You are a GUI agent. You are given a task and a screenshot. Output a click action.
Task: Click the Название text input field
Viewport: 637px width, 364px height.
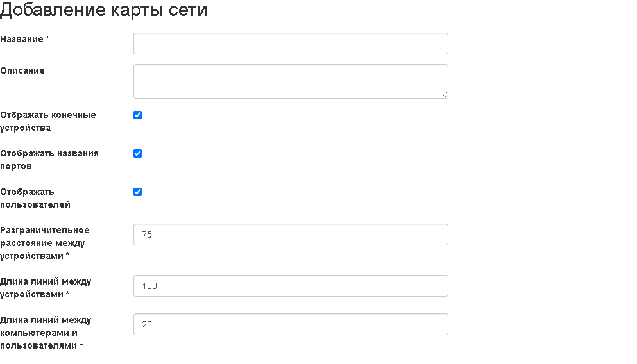(290, 44)
